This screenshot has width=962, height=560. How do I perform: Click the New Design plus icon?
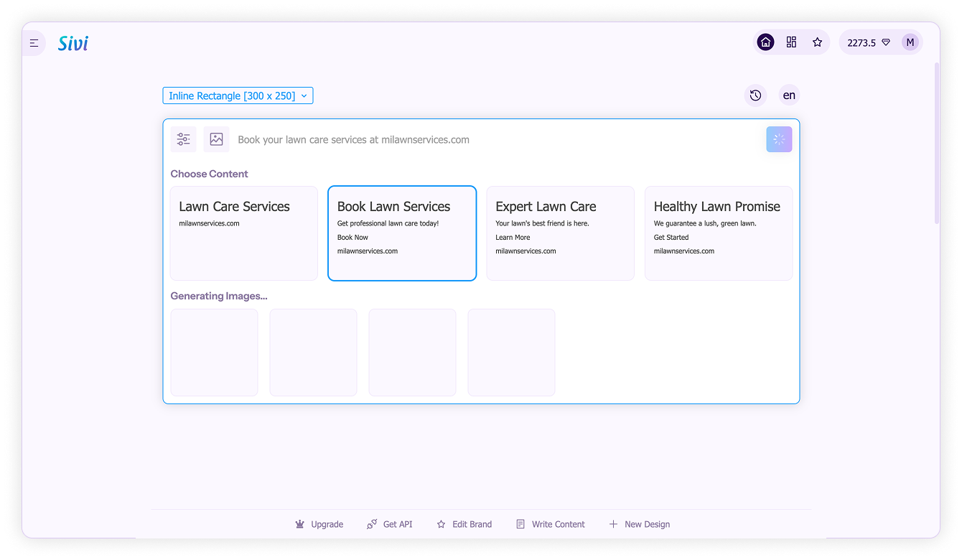(x=613, y=524)
